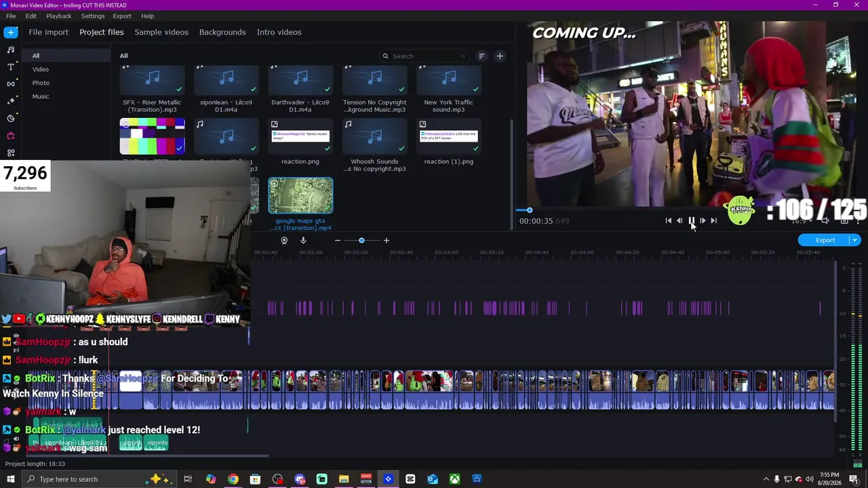Screen dimensions: 868x488
Task: Switch to the Intro videos tab
Action: [279, 32]
